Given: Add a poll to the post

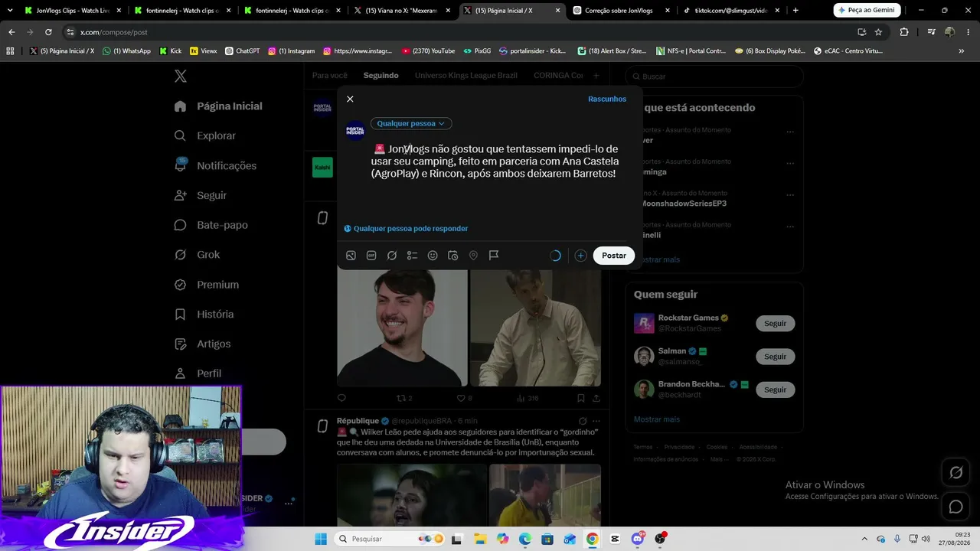Looking at the screenshot, I should pyautogui.click(x=412, y=256).
